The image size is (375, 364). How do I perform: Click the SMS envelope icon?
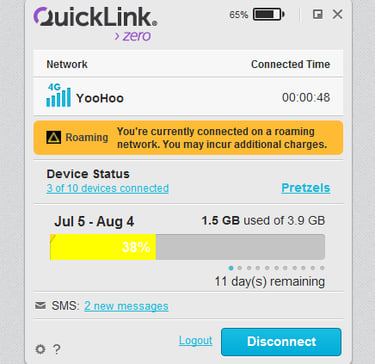(x=40, y=305)
